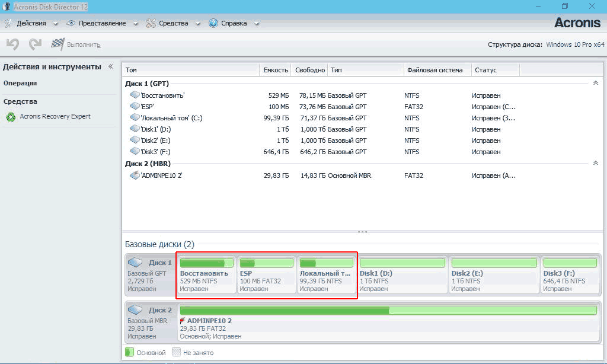Select the 'Восстановить' volume name
Viewport: 607px width, 364px height.
coord(162,95)
